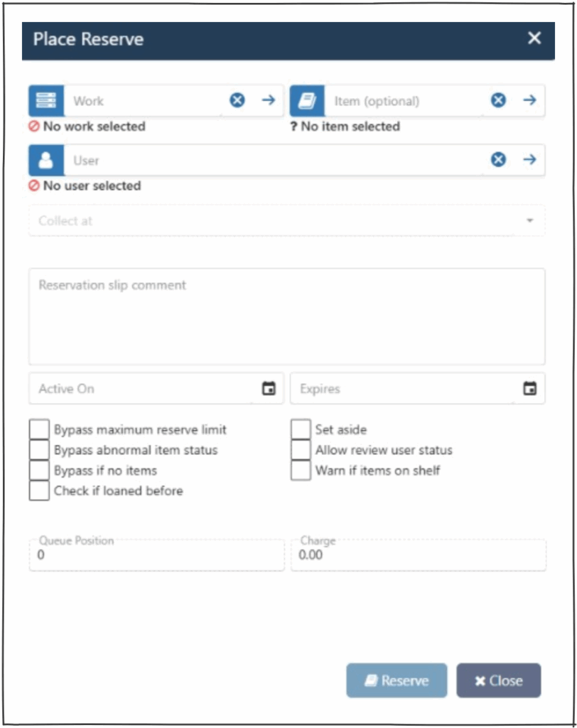
Task: Click the User person icon
Action: click(x=46, y=161)
